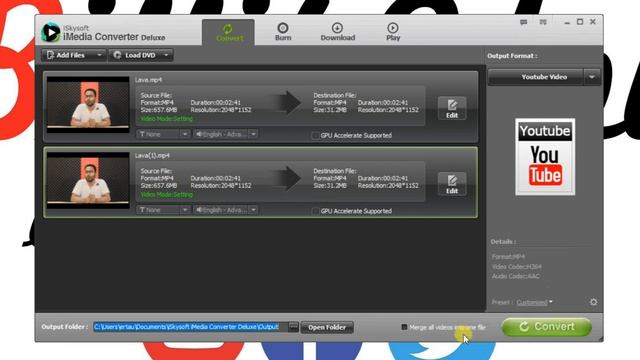Switch to the Convert tab
The image size is (640, 360).
tap(229, 32)
